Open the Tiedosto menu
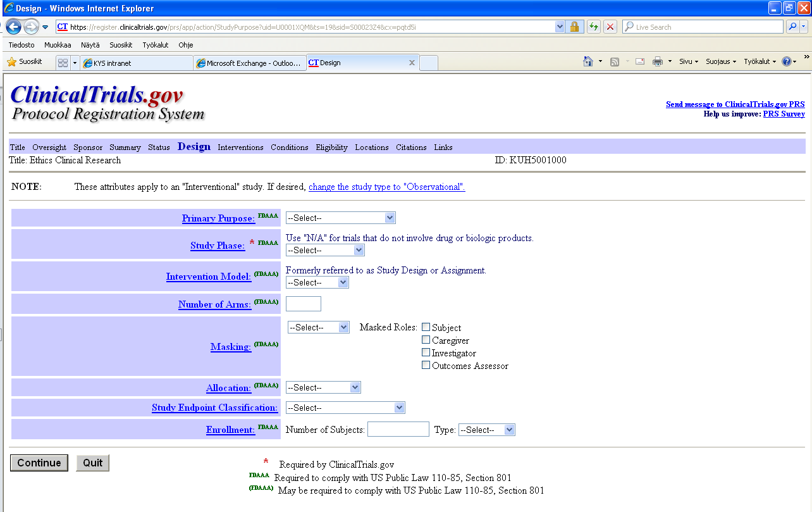Viewport: 812px width, 512px height. tap(22, 45)
